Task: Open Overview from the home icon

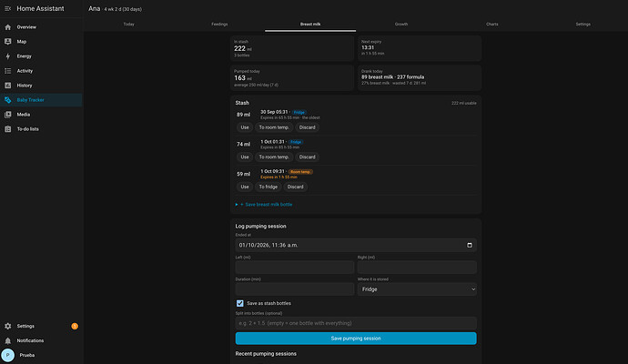Action: (x=7, y=27)
